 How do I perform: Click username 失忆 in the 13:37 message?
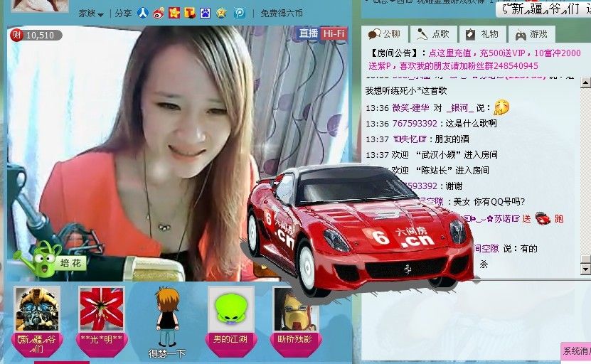point(410,139)
